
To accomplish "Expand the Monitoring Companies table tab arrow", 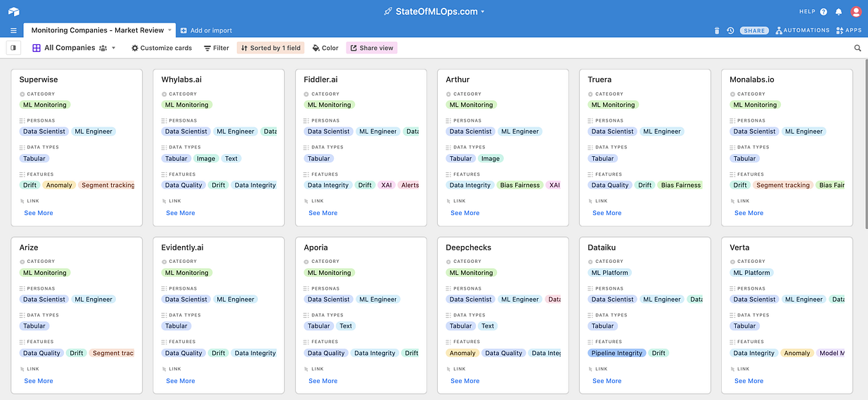I will [x=169, y=30].
